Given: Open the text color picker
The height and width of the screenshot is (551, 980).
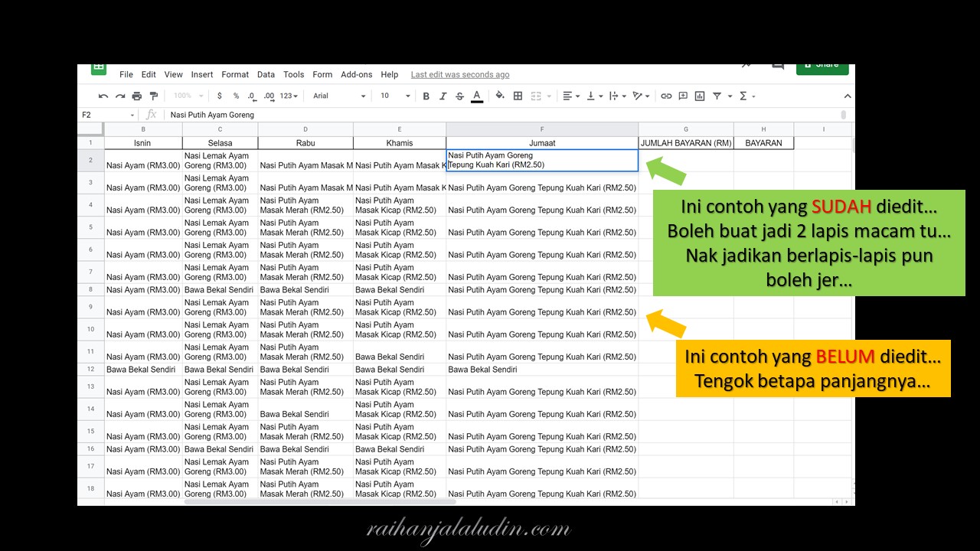Looking at the screenshot, I should tap(477, 96).
